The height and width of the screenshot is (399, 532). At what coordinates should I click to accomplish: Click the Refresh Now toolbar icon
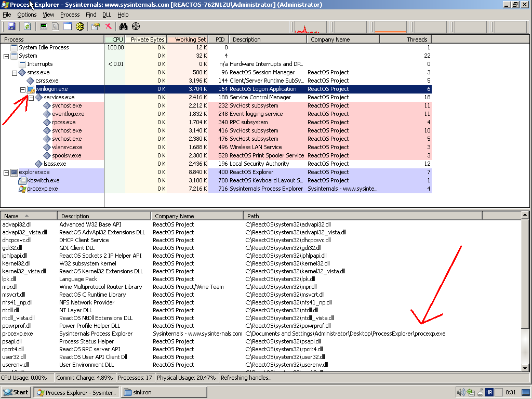click(x=28, y=26)
